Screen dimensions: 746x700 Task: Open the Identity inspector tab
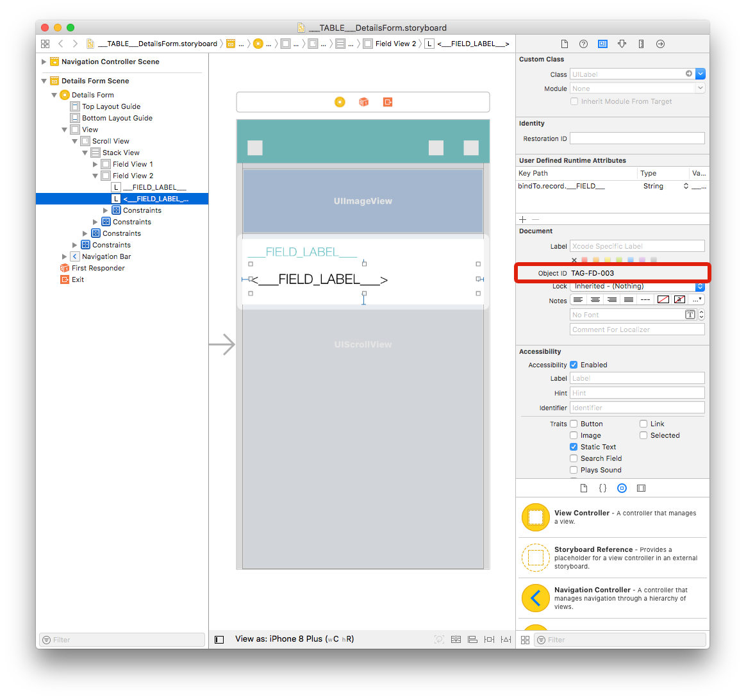(x=602, y=44)
